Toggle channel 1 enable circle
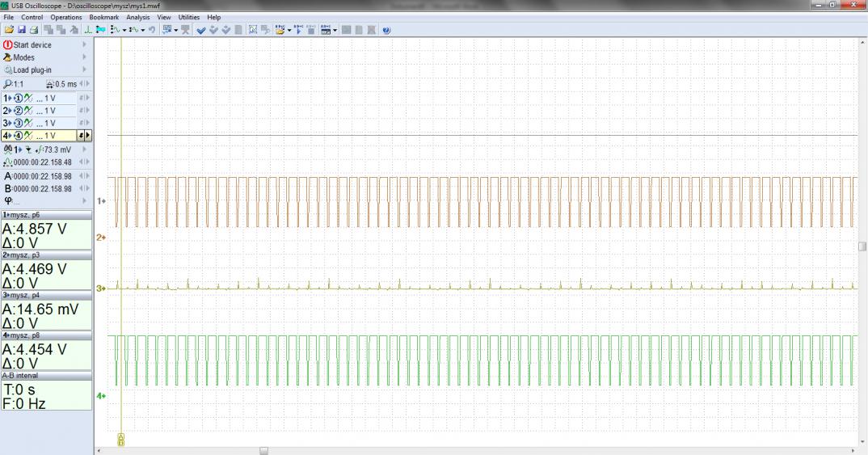The width and height of the screenshot is (868, 455). pos(18,98)
